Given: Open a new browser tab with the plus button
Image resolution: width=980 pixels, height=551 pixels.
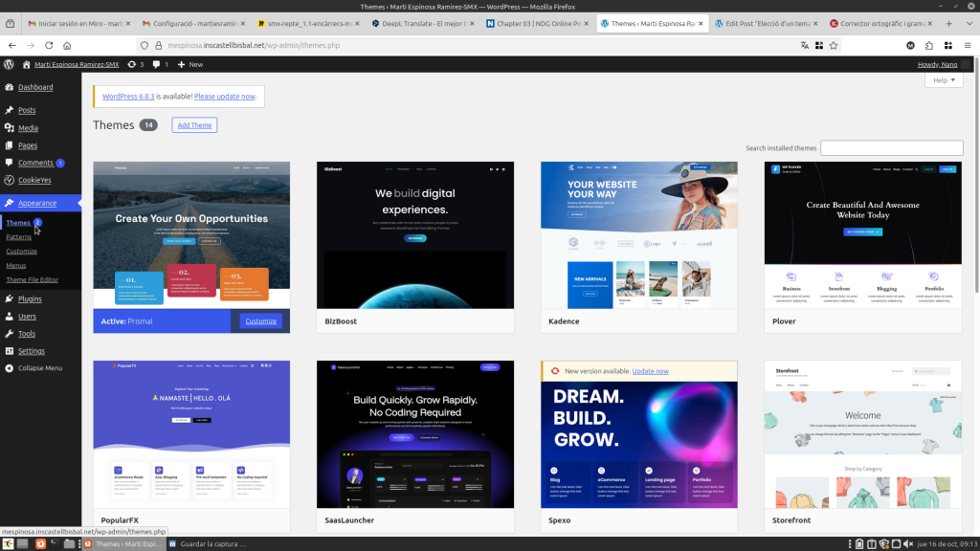Looking at the screenshot, I should pyautogui.click(x=948, y=23).
